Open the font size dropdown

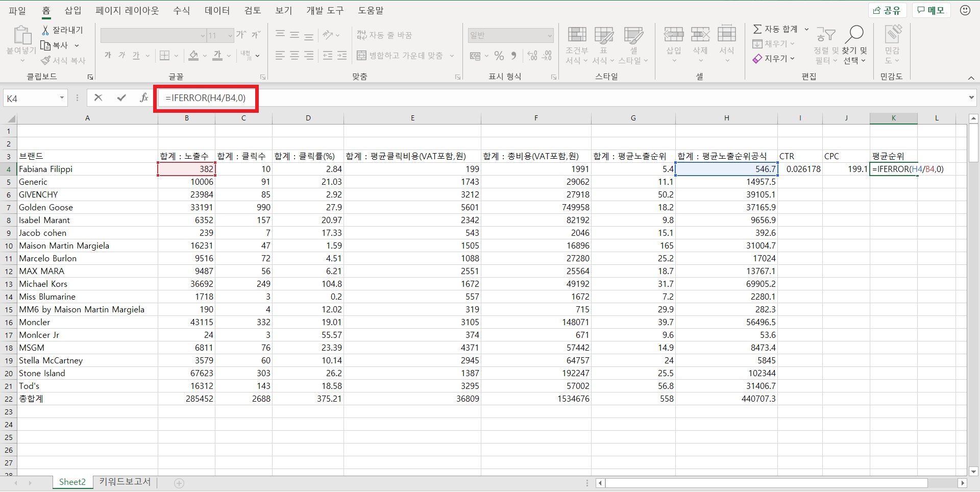click(230, 35)
